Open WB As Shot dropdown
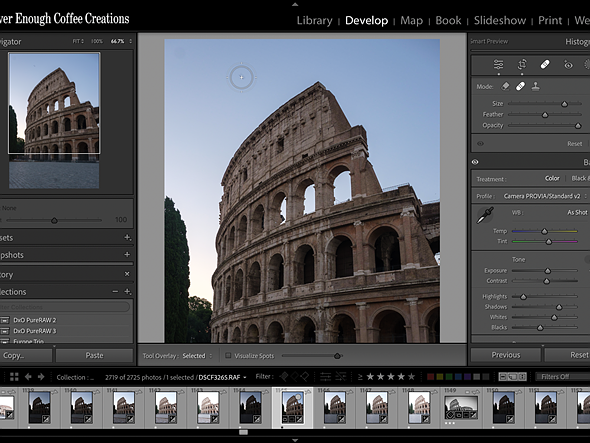 577,212
